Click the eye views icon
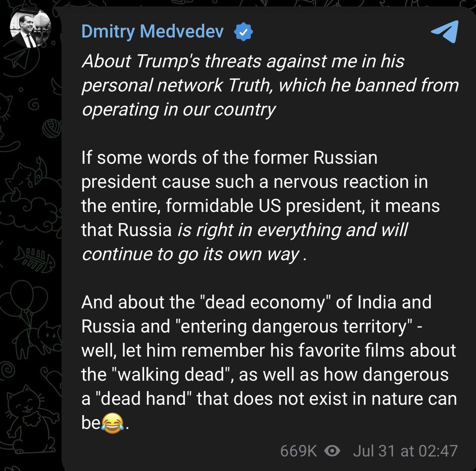The image size is (476, 471). coord(332,451)
